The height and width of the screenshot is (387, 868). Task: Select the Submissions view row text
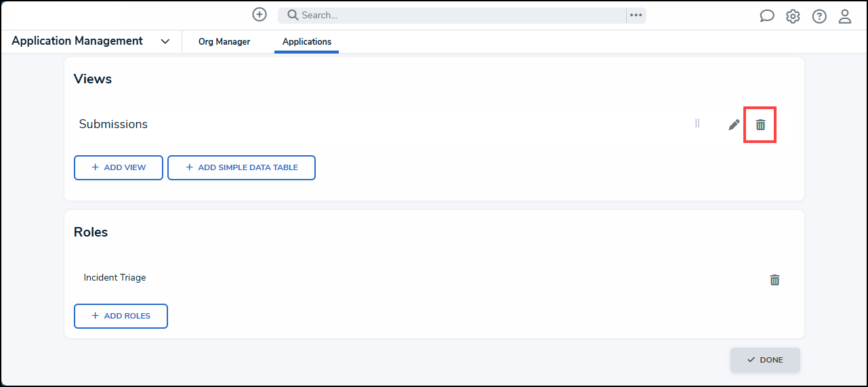[x=113, y=124]
